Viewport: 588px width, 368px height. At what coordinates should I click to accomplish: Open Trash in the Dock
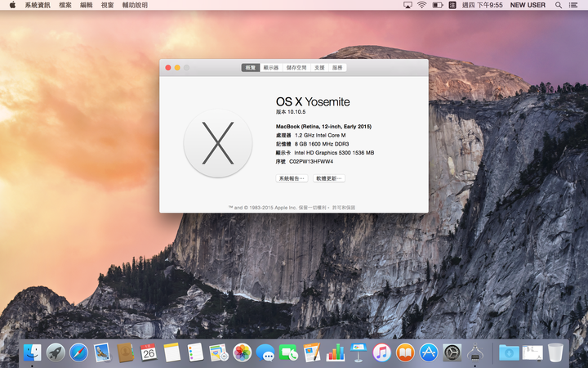coord(555,352)
